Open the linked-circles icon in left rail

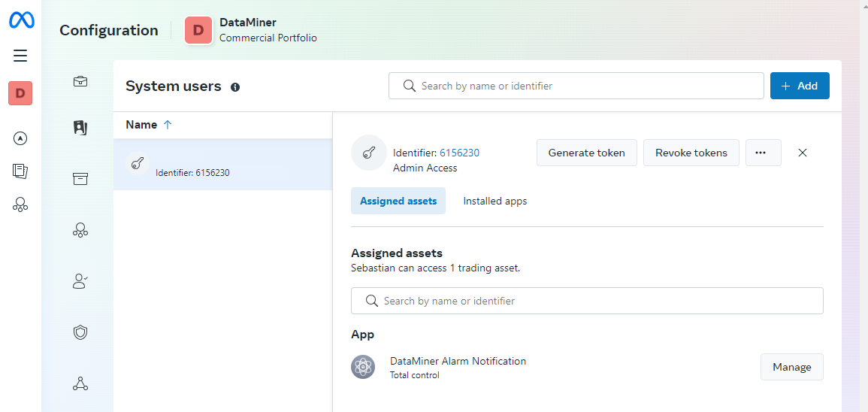[20, 204]
